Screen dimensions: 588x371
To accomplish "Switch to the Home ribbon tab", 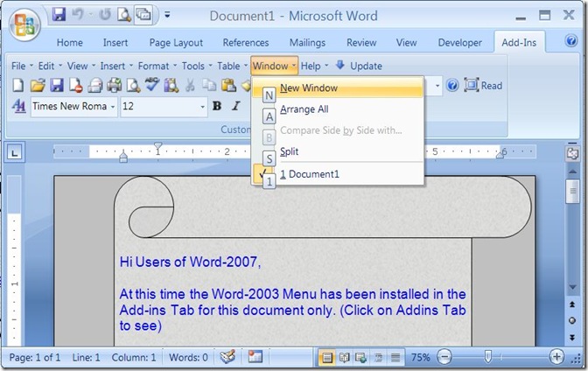I will [70, 42].
